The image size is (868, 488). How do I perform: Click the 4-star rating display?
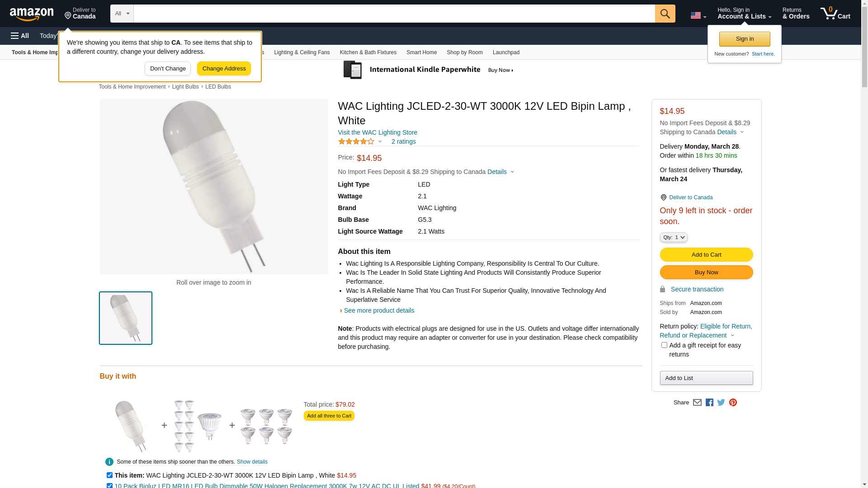point(356,142)
